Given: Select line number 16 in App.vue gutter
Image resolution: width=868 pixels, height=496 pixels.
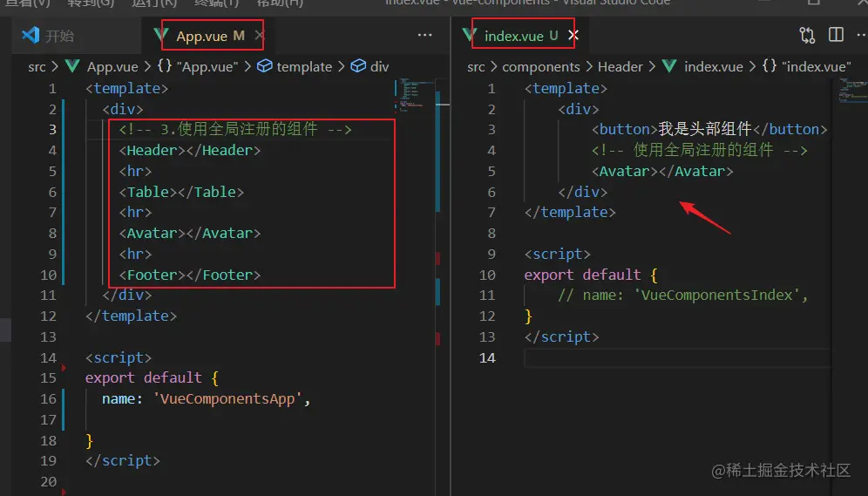Looking at the screenshot, I should click(x=48, y=399).
